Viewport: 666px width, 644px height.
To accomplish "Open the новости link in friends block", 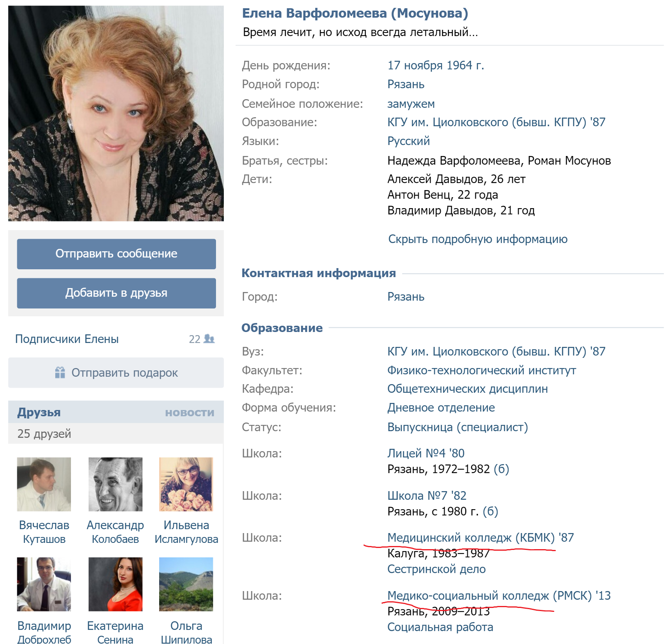I will click(190, 412).
